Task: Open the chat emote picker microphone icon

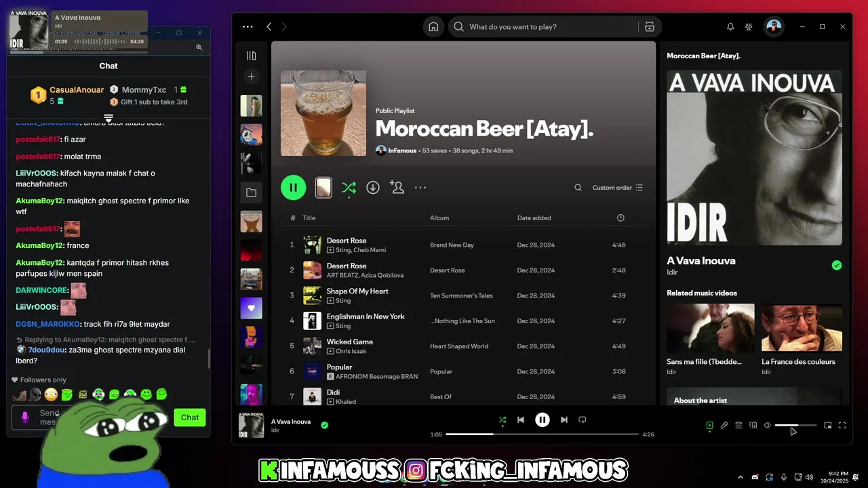Action: coord(26,417)
